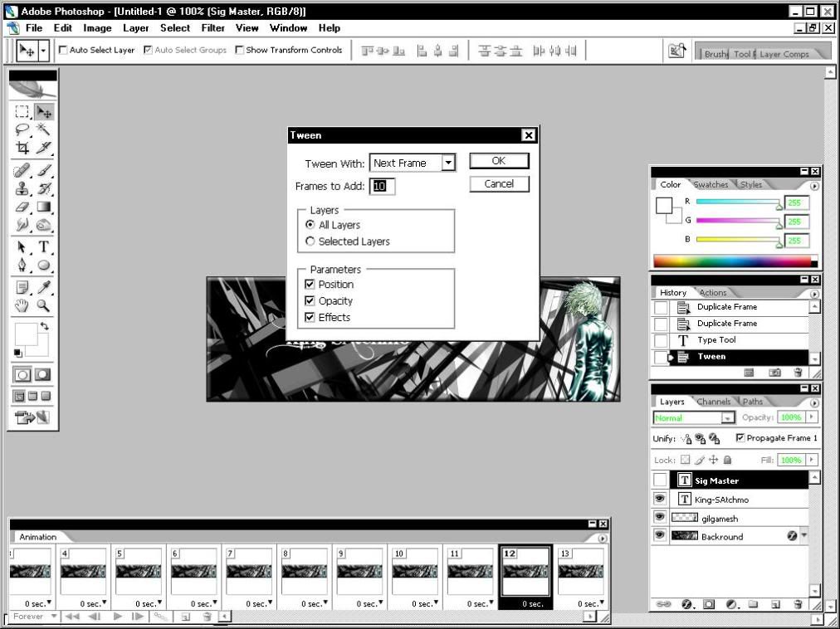Switch to the Swatches tab
Screen dimensions: 840x629
click(711, 184)
